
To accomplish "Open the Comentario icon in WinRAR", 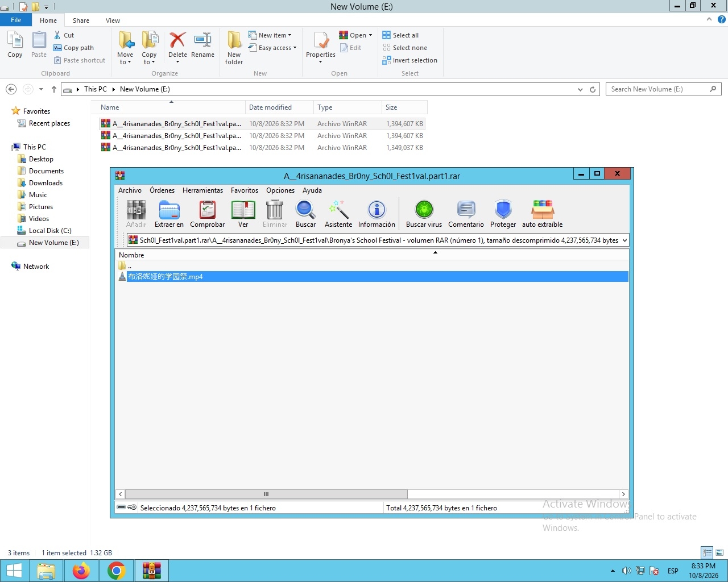I will [466, 214].
